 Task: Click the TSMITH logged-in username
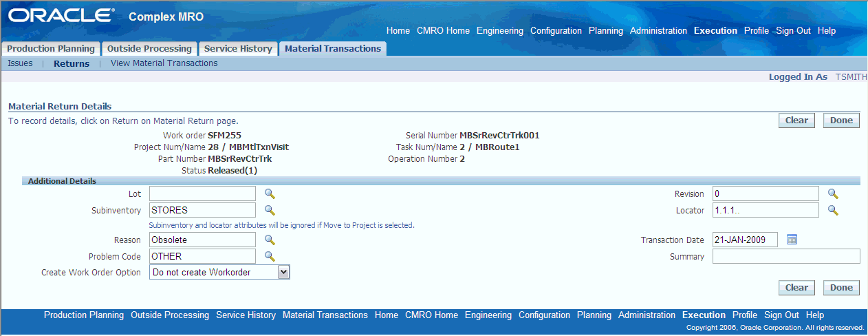coord(851,77)
